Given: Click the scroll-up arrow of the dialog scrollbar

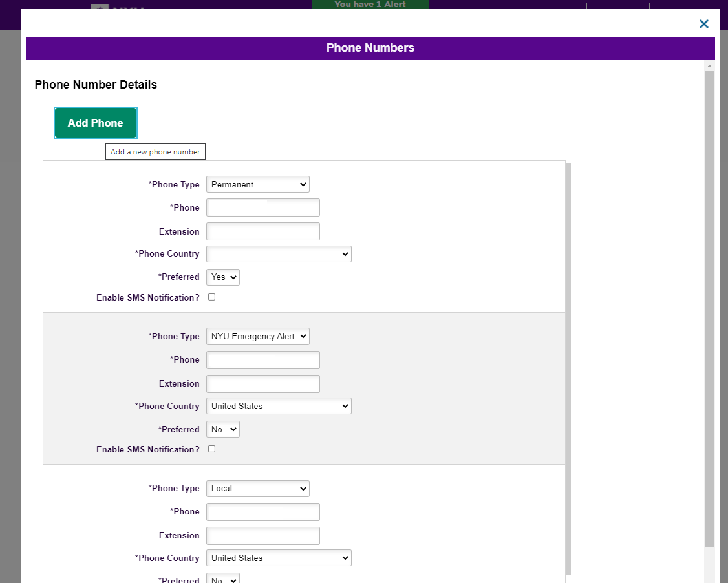Looking at the screenshot, I should [709, 66].
